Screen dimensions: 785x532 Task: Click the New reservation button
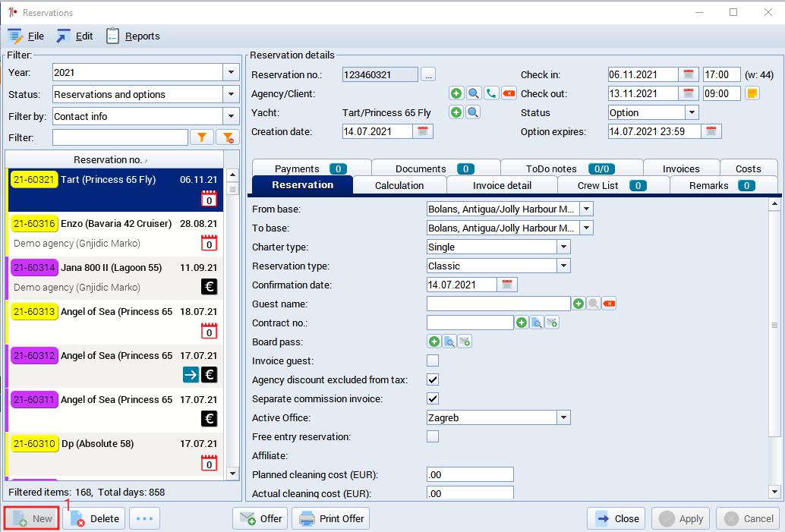pyautogui.click(x=32, y=518)
